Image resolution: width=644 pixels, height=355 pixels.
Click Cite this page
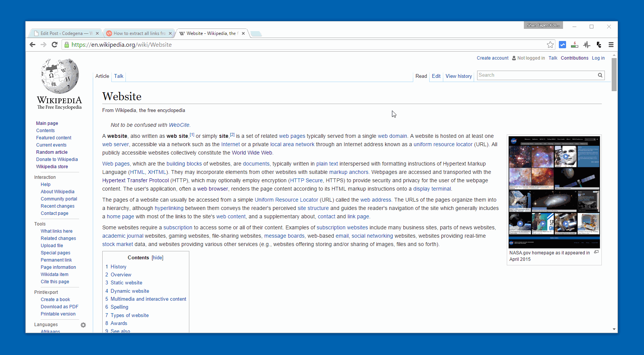pos(55,282)
